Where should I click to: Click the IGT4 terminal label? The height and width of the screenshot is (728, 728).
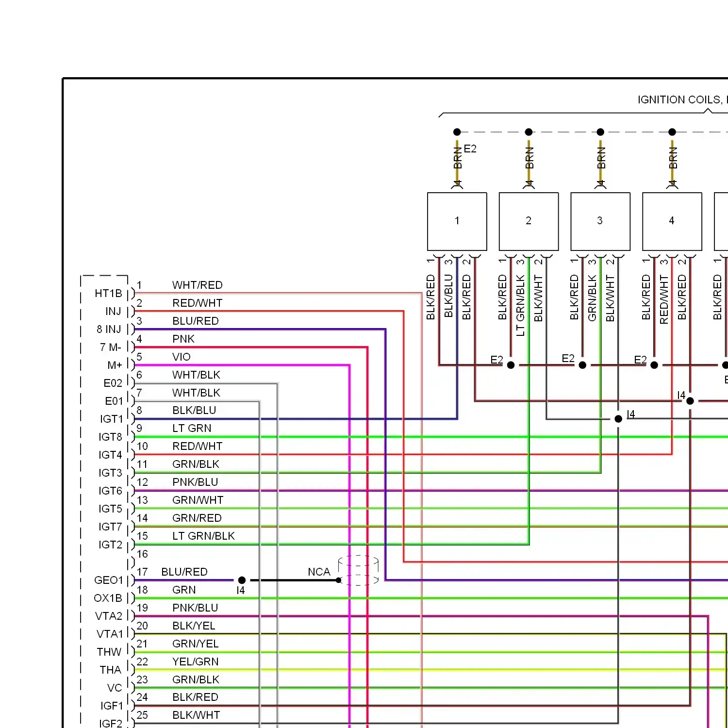tap(111, 455)
